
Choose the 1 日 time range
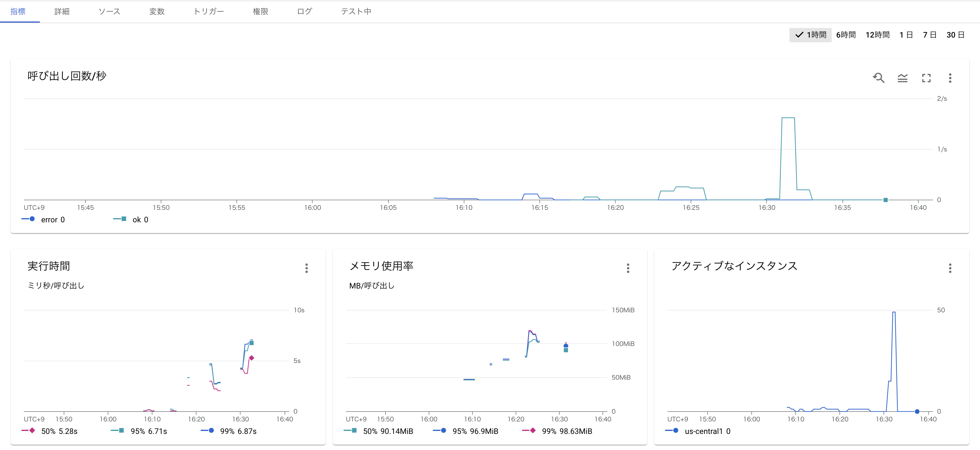click(x=906, y=35)
